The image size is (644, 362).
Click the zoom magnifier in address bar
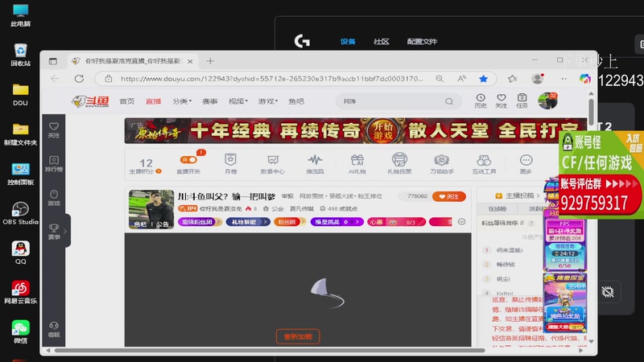coord(440,78)
